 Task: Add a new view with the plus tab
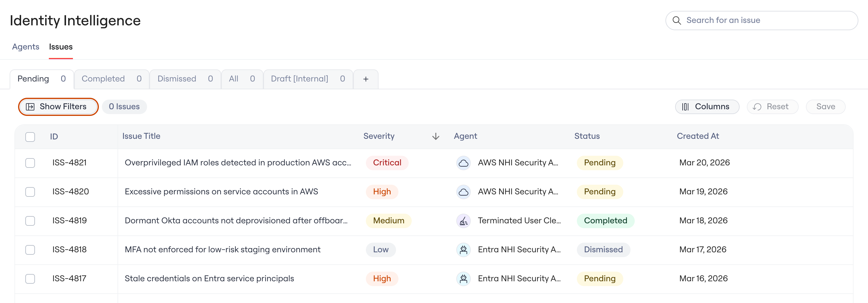[x=366, y=79]
